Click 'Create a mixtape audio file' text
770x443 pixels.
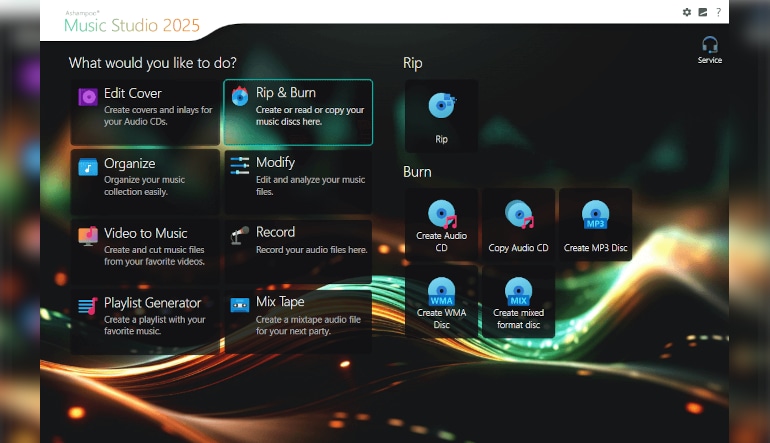coord(308,325)
